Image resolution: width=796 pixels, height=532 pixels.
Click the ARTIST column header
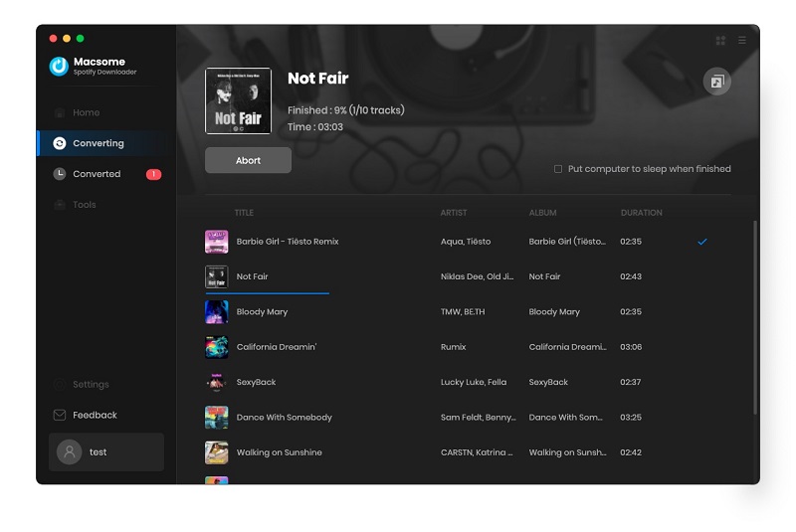click(454, 213)
